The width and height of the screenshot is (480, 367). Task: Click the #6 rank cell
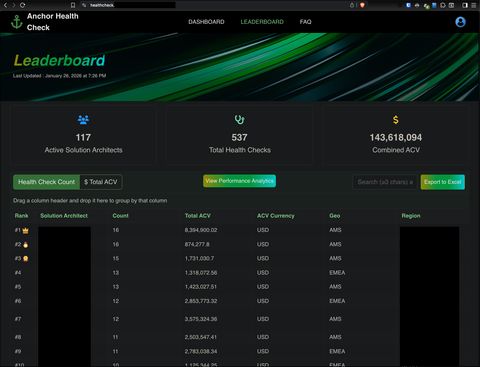[x=18, y=301]
